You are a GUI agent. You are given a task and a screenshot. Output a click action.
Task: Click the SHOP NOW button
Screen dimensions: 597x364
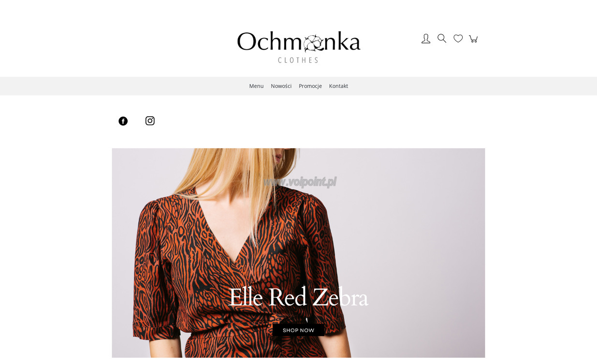pos(299,330)
